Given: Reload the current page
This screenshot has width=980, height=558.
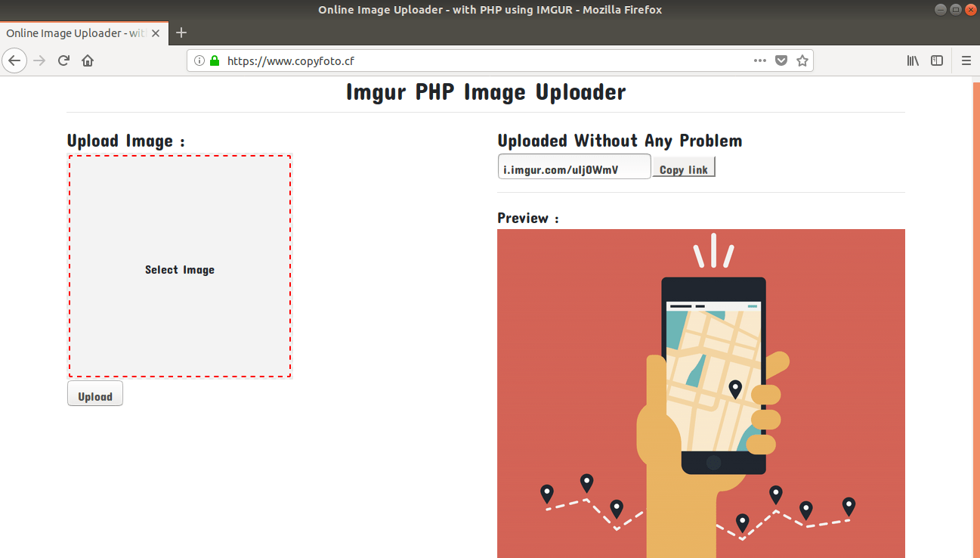Looking at the screenshot, I should 63,60.
